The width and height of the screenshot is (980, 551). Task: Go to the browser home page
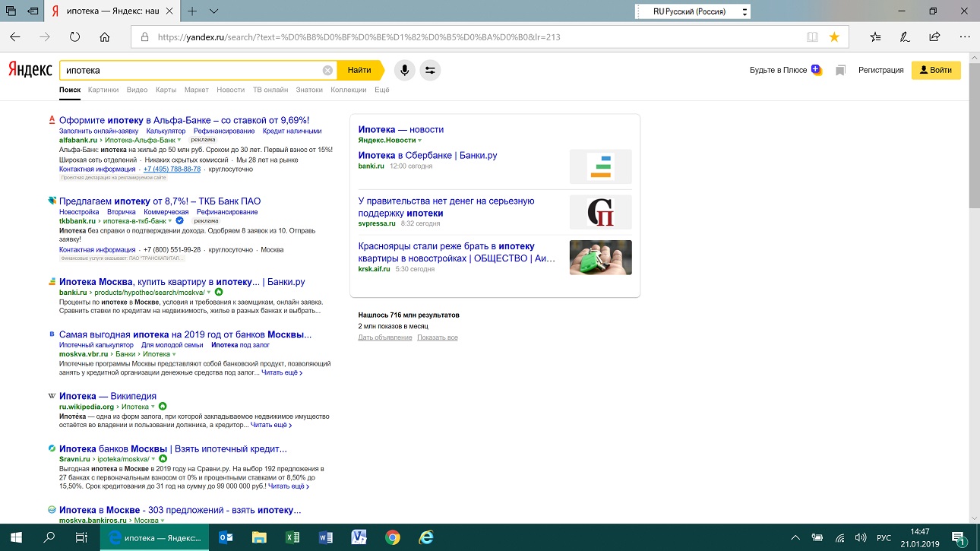[105, 36]
